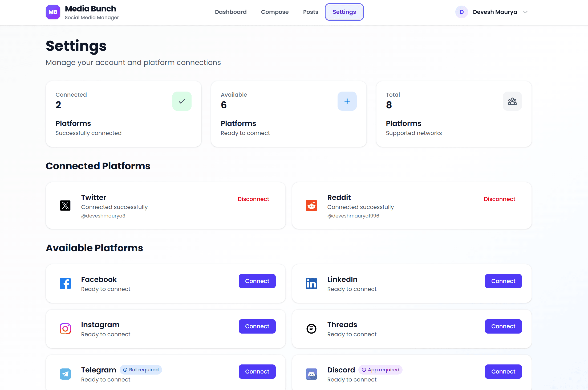
Task: Click the Threads logo icon
Action: [311, 329]
